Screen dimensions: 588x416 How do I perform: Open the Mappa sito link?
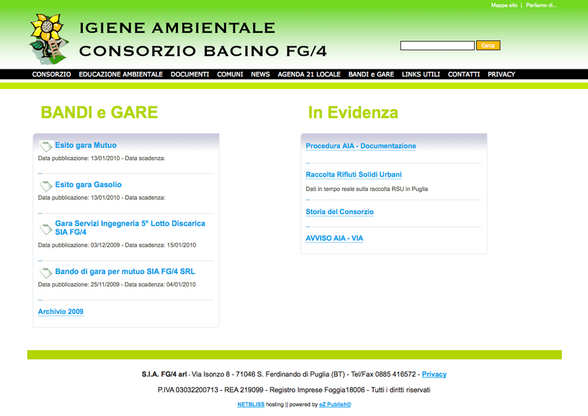504,5
